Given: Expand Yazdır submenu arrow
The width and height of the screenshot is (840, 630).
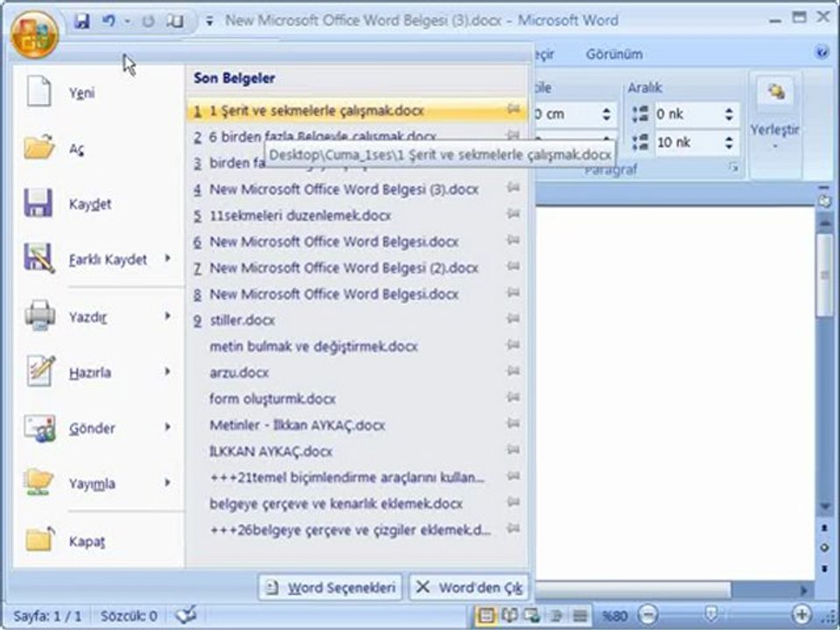Looking at the screenshot, I should 168,316.
